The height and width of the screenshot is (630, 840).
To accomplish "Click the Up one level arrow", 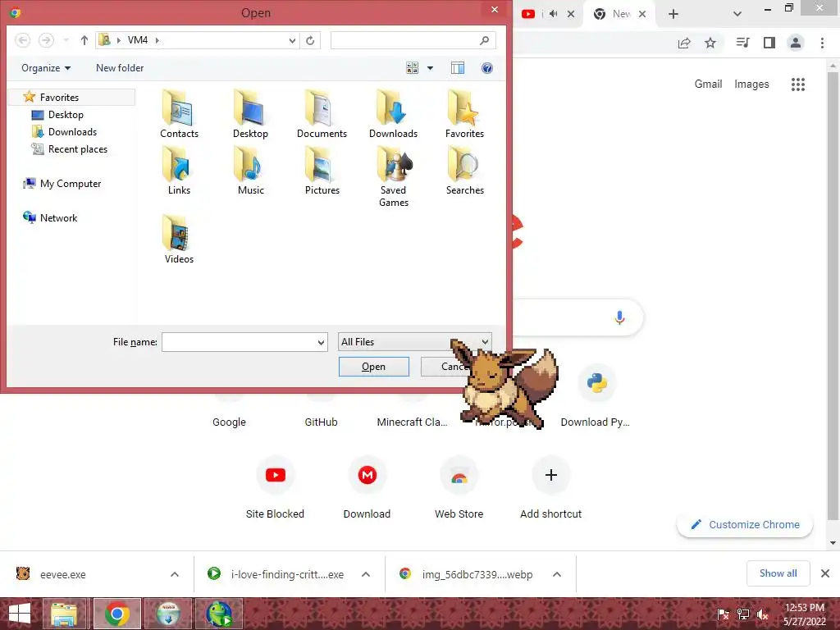I will [84, 40].
